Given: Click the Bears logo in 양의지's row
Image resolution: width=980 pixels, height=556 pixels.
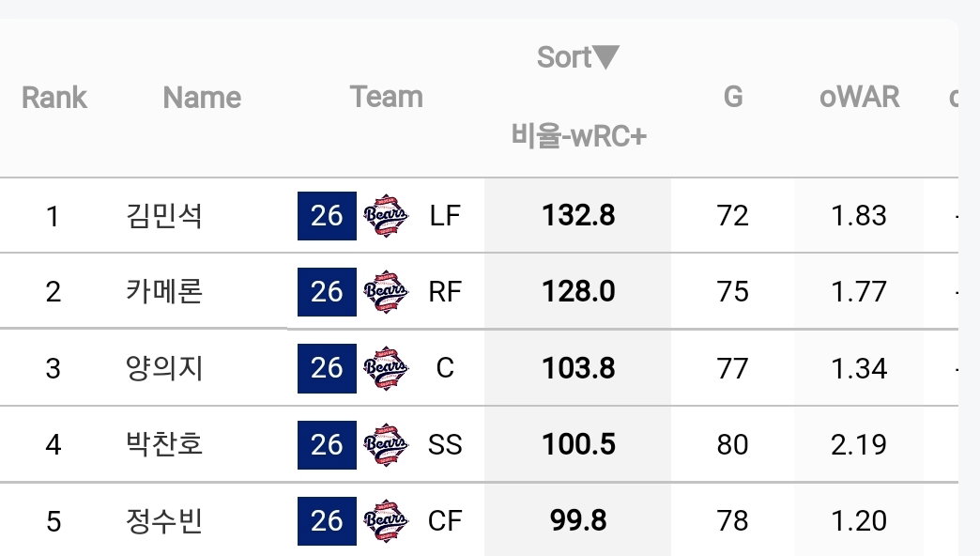Looking at the screenshot, I should (386, 368).
